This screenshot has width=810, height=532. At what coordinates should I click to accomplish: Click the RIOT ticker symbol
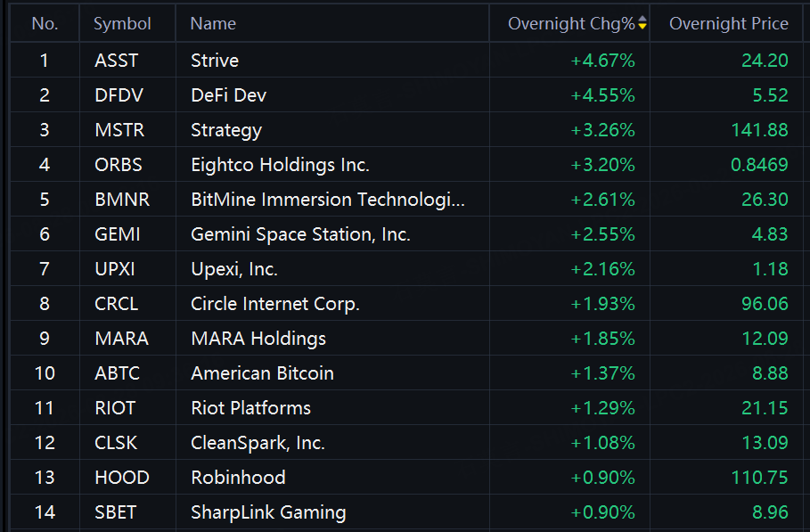[x=115, y=408]
